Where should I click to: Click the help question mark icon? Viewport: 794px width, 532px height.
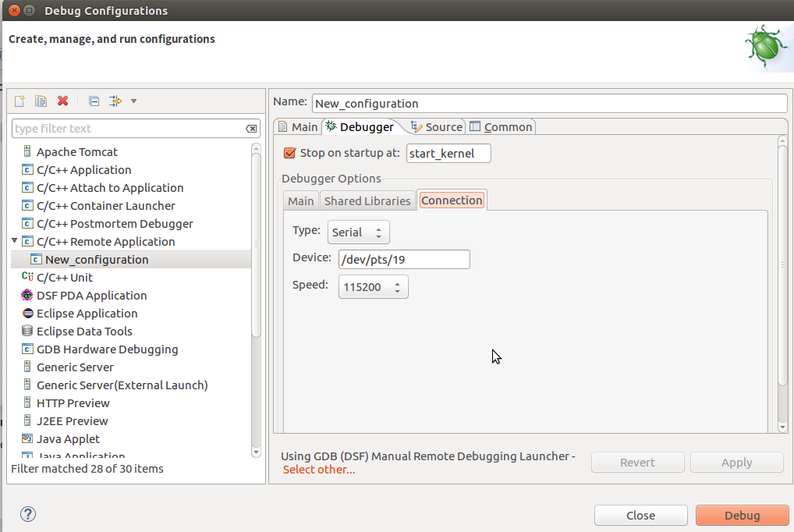click(28, 514)
